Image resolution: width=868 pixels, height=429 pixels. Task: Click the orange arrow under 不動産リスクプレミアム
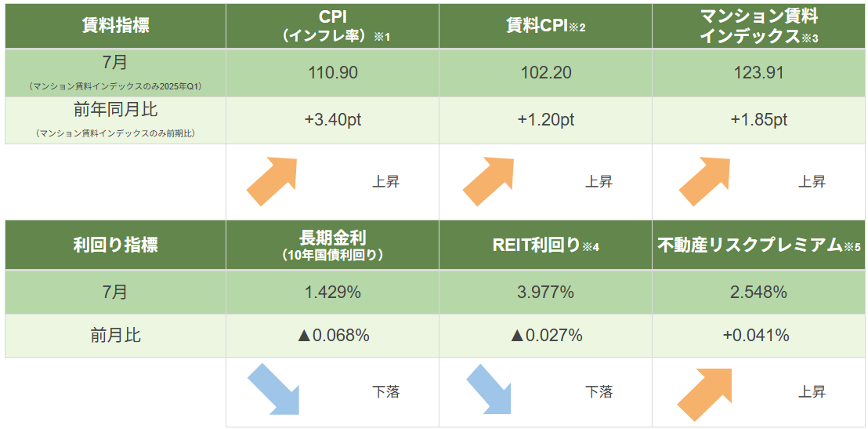coord(705,394)
